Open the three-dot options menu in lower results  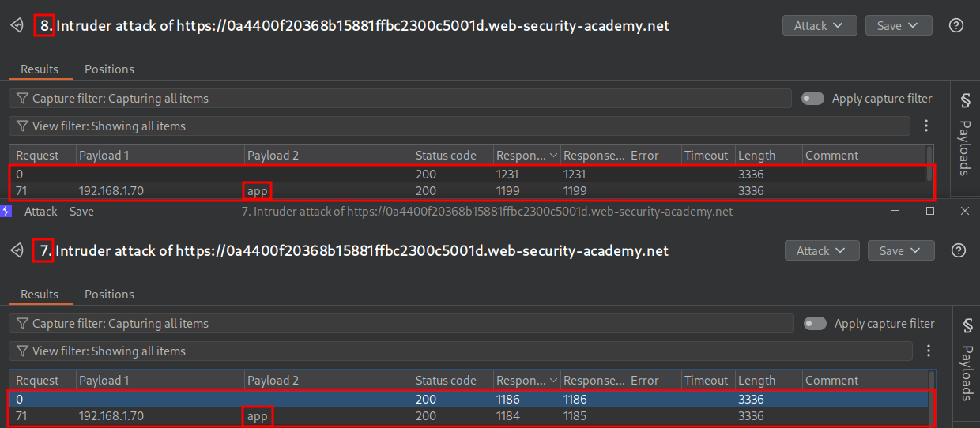pyautogui.click(x=929, y=351)
